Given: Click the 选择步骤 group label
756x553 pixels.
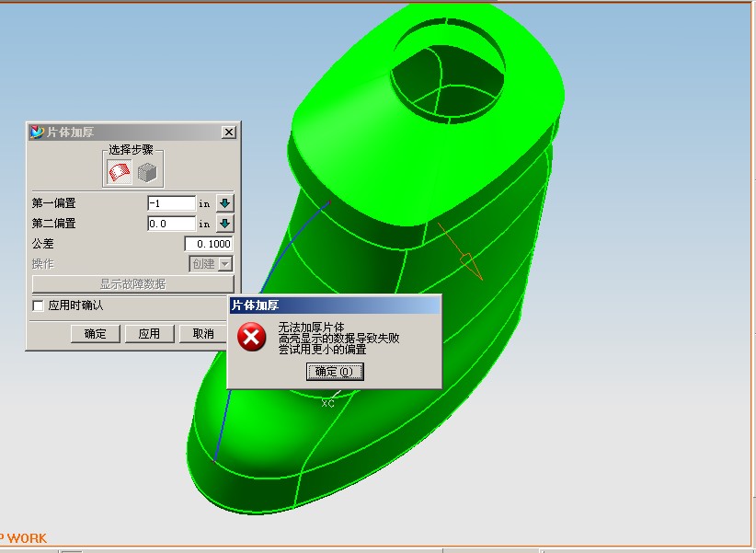Looking at the screenshot, I should [x=131, y=150].
